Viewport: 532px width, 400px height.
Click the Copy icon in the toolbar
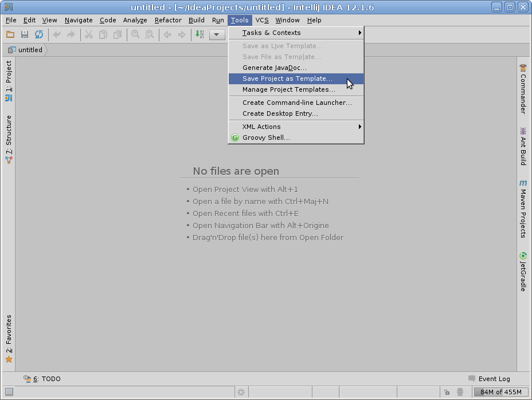coord(103,34)
